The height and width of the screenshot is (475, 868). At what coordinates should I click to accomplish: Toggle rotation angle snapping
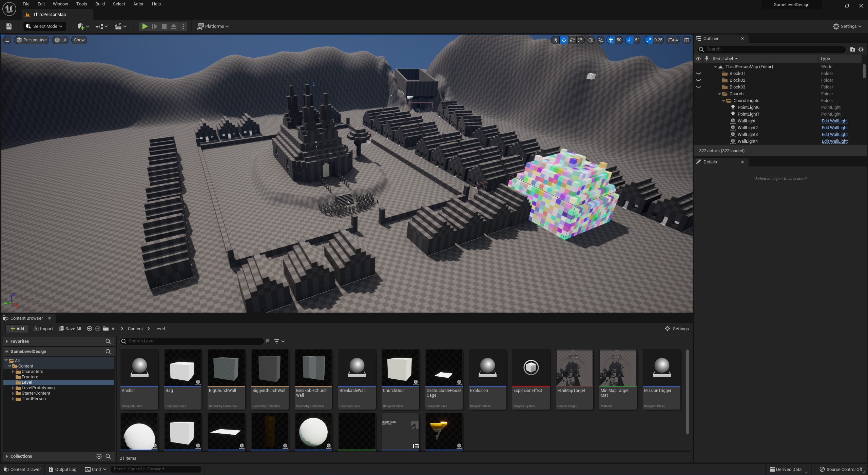click(x=630, y=40)
